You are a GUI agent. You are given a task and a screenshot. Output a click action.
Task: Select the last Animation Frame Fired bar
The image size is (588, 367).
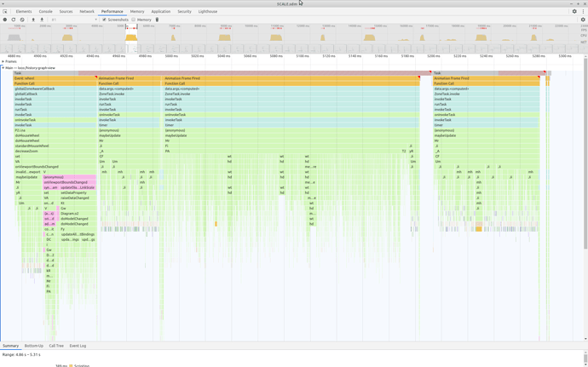tap(487, 78)
